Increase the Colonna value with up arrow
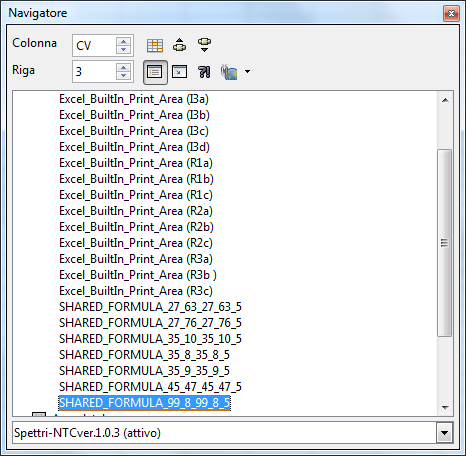The width and height of the screenshot is (466, 456). 124,41
